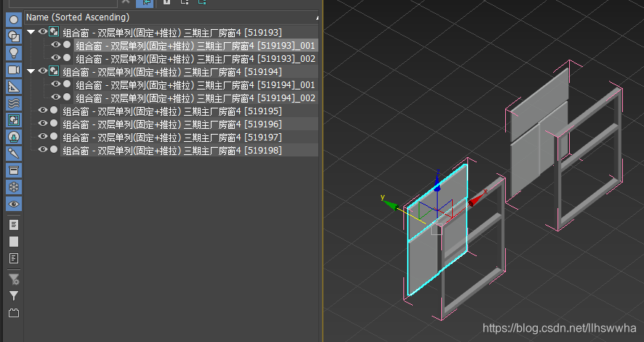This screenshot has width=644, height=342.
Task: Toggle Display Frozen Objects snowflake icon
Action: [14, 187]
